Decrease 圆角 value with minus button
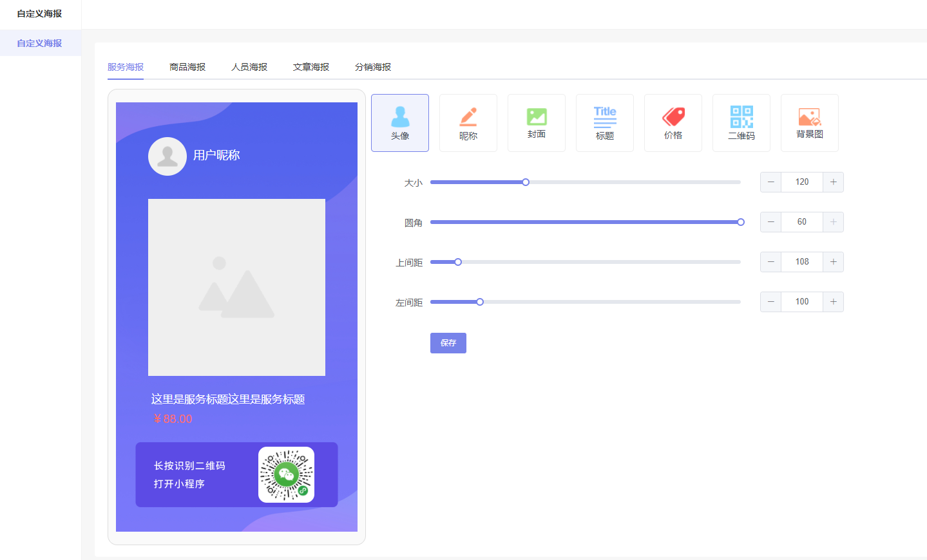This screenshot has height=560, width=927. coord(771,222)
